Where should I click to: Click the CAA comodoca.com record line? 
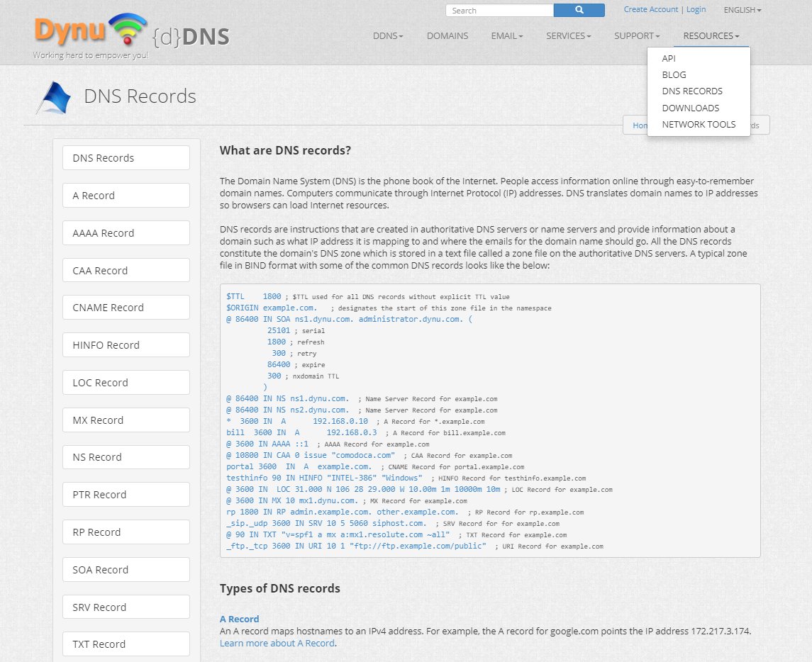click(369, 456)
